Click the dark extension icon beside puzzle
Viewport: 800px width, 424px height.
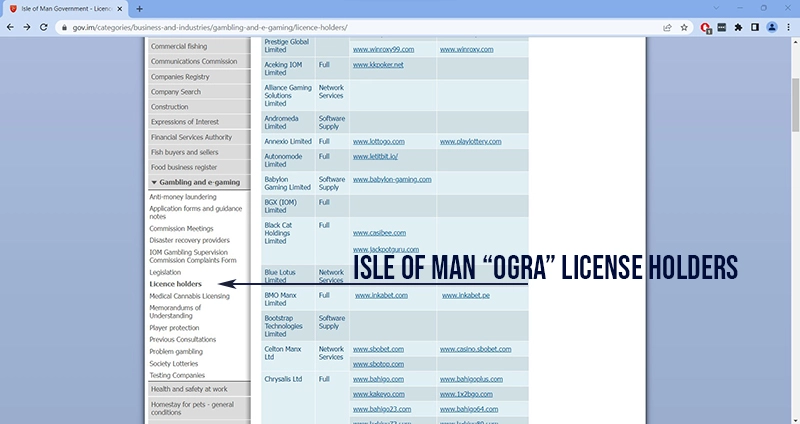coord(722,28)
